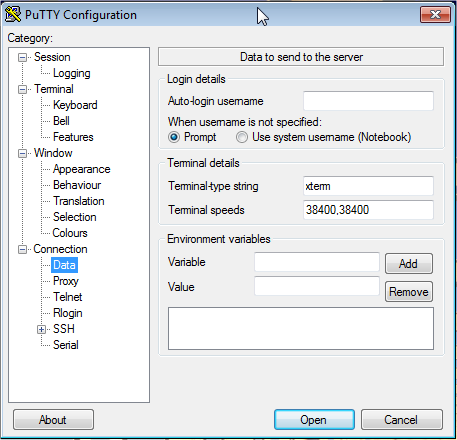Focus the Auto-login username field
The image size is (457, 440).
pyautogui.click(x=368, y=101)
